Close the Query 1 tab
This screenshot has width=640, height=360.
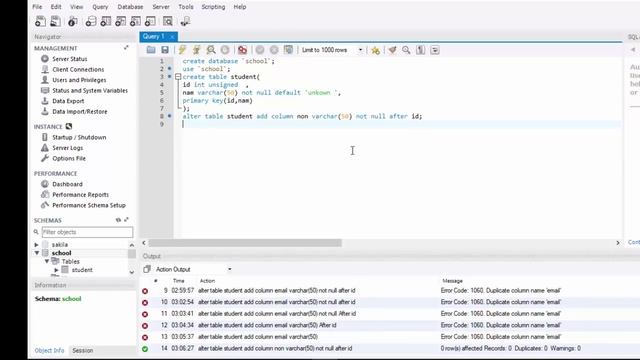tap(172, 37)
